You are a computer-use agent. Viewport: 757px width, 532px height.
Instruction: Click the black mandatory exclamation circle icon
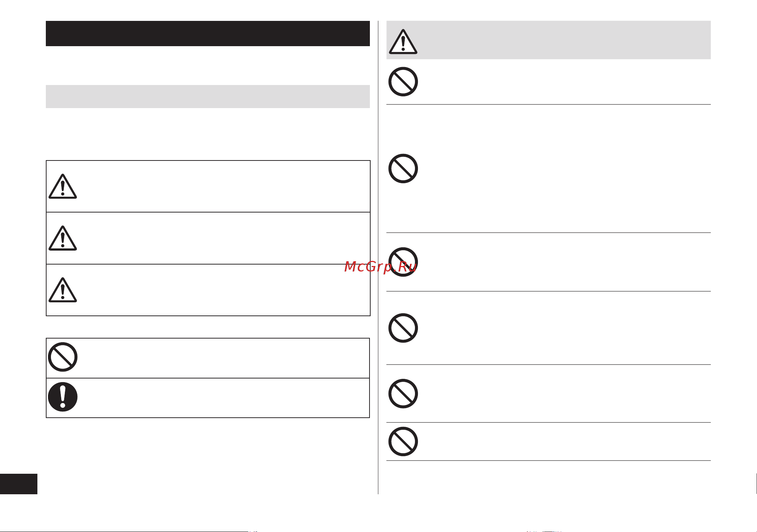(x=63, y=397)
